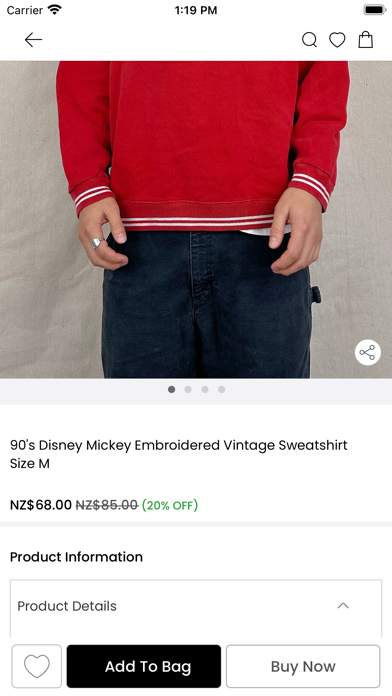Select the fourth image page dot
Screen dimensions: 392x696
click(x=222, y=389)
